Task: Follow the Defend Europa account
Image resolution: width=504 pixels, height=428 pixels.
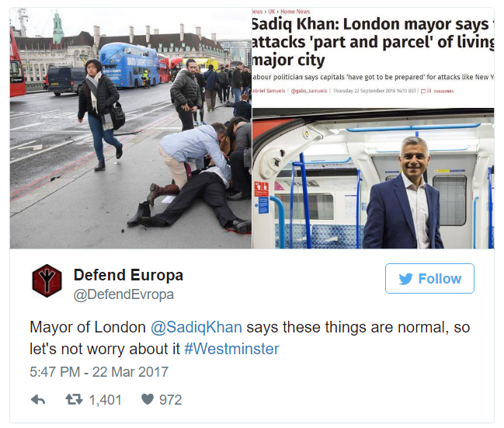Action: click(429, 279)
